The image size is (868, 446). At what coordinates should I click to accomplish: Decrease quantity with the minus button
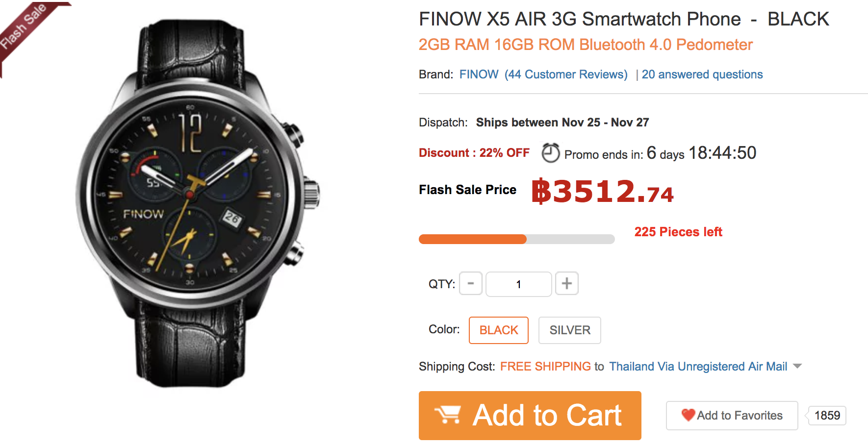point(471,284)
